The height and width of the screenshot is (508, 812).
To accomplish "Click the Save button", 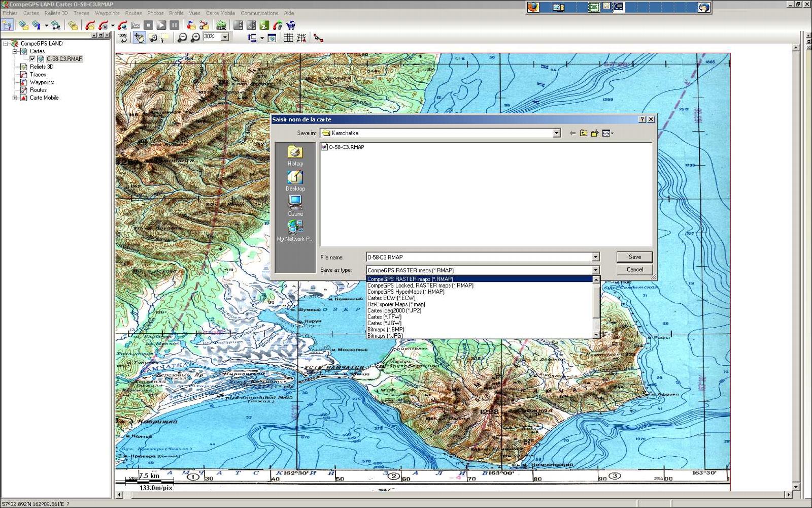I will [634, 257].
